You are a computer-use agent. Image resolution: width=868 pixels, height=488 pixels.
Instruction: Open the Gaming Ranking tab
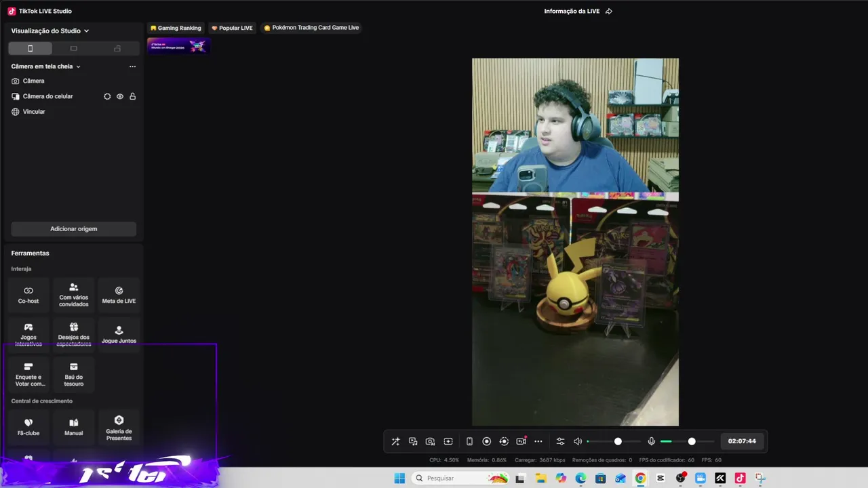point(176,28)
